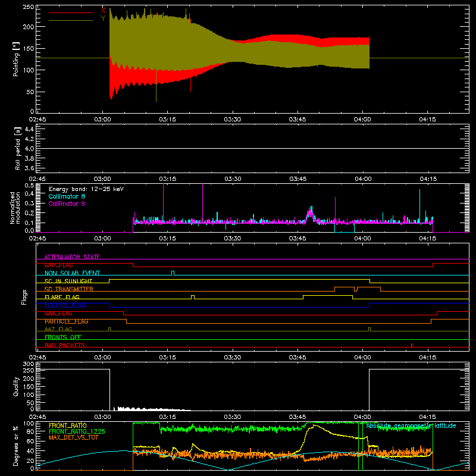Select 'Energy band: 12-25 keV' text
Image resolution: width=476 pixels, height=476 pixels.
(86, 189)
